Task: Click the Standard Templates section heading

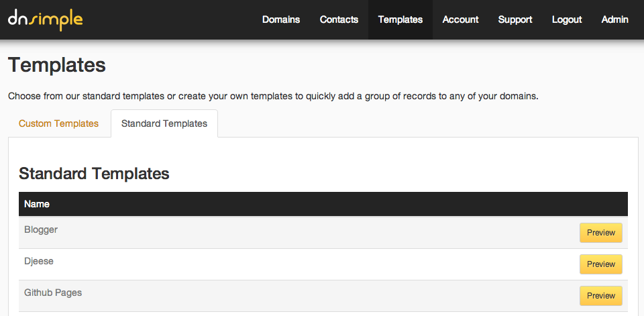Action: tap(94, 174)
